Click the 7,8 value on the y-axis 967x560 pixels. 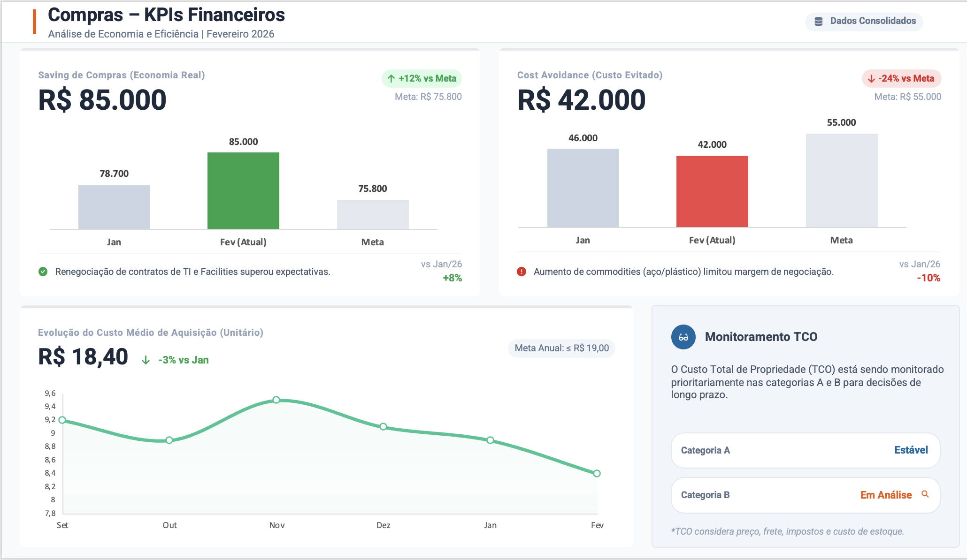point(50,514)
